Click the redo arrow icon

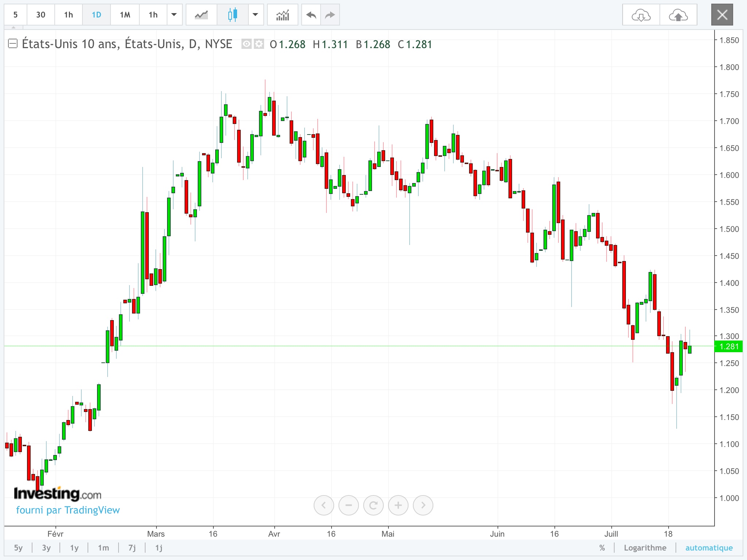tap(330, 15)
